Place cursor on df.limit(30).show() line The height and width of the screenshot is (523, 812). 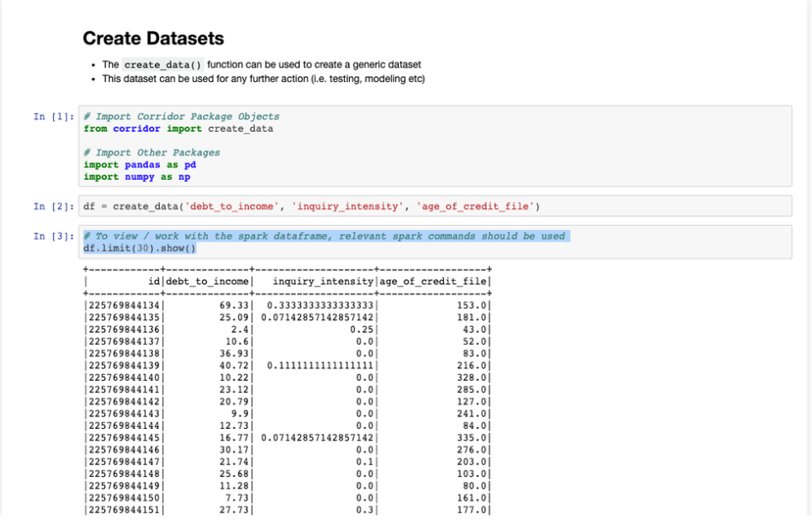click(x=139, y=248)
